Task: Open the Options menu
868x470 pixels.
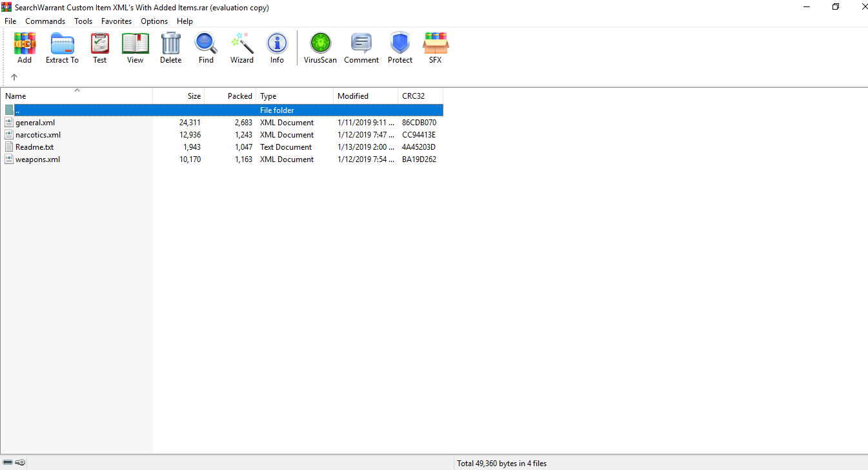Action: [x=154, y=21]
